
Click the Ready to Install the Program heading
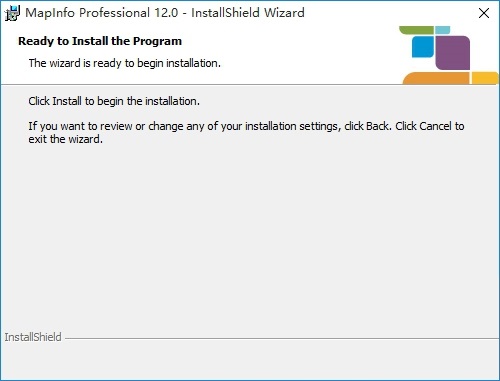click(100, 41)
